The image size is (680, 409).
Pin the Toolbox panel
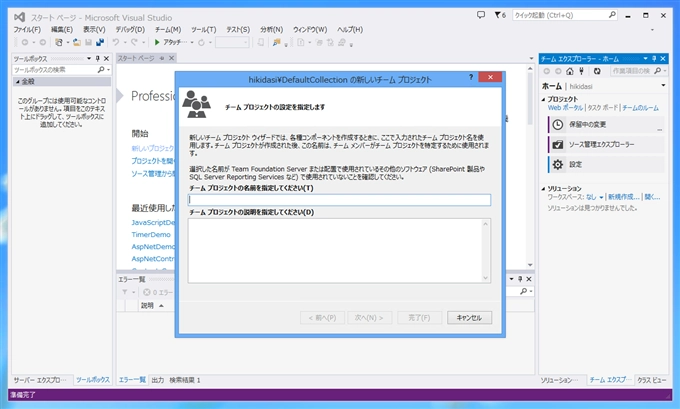coord(98,58)
